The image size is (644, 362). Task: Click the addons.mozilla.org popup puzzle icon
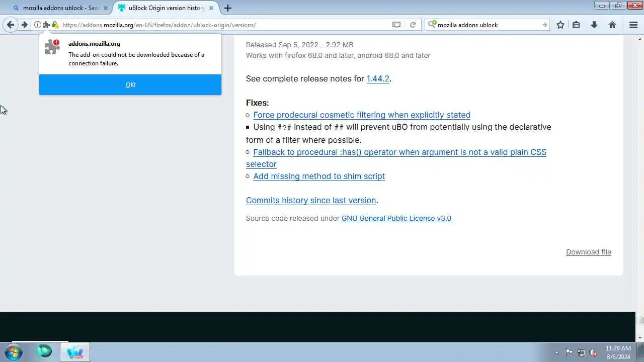(52, 47)
